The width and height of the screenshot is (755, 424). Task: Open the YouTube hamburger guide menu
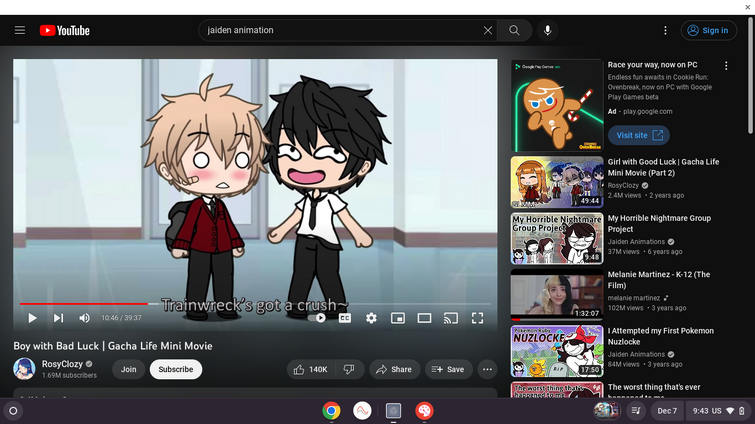20,30
